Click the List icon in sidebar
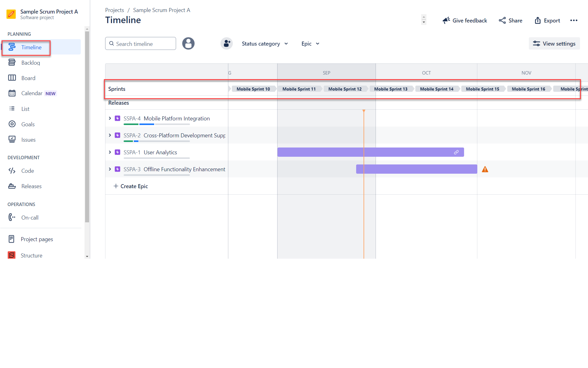Image resolution: width=588 pixels, height=368 pixels. pyautogui.click(x=12, y=109)
